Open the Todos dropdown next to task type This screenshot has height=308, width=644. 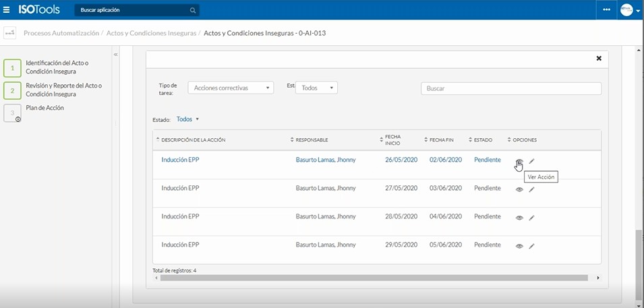tap(316, 88)
